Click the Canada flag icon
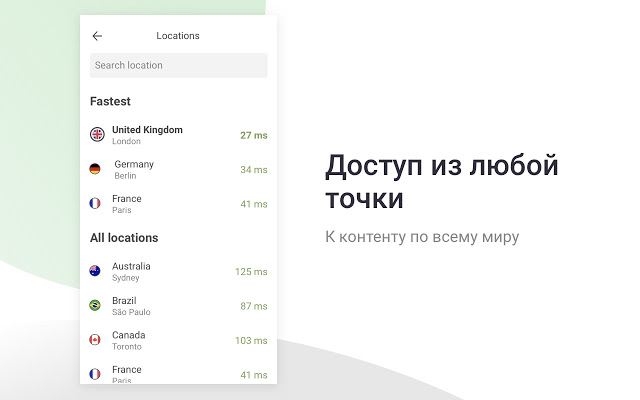 (95, 340)
